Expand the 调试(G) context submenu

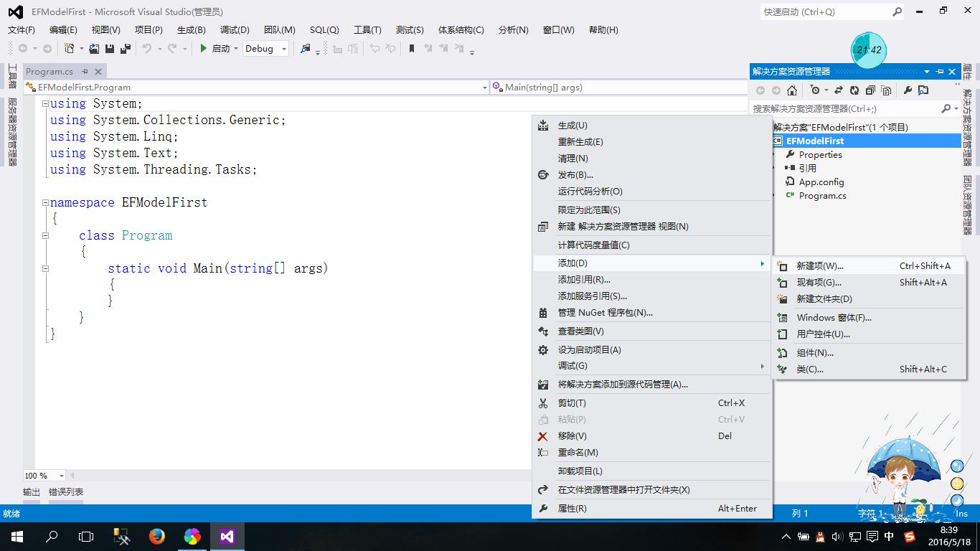(652, 366)
